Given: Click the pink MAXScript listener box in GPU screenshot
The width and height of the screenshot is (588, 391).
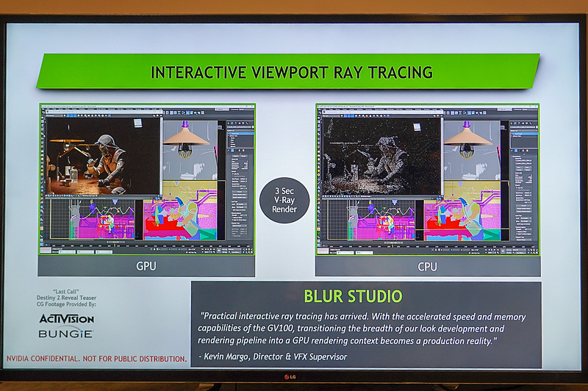Looking at the screenshot, I should point(46,250).
